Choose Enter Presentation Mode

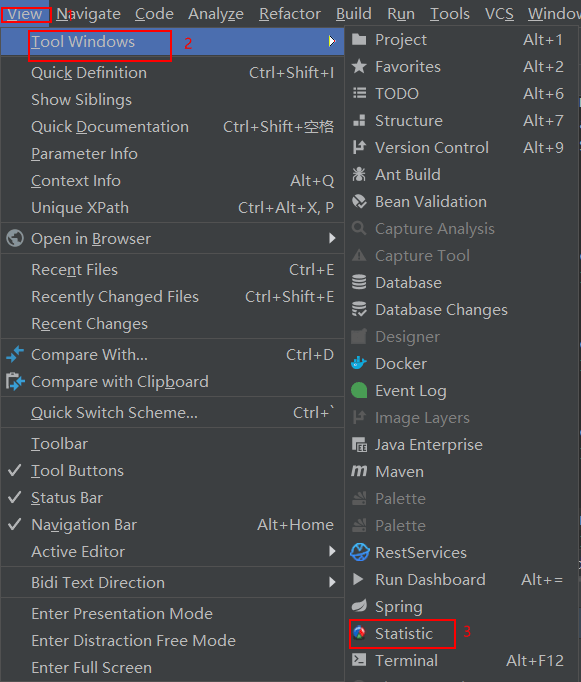click(x=173, y=614)
